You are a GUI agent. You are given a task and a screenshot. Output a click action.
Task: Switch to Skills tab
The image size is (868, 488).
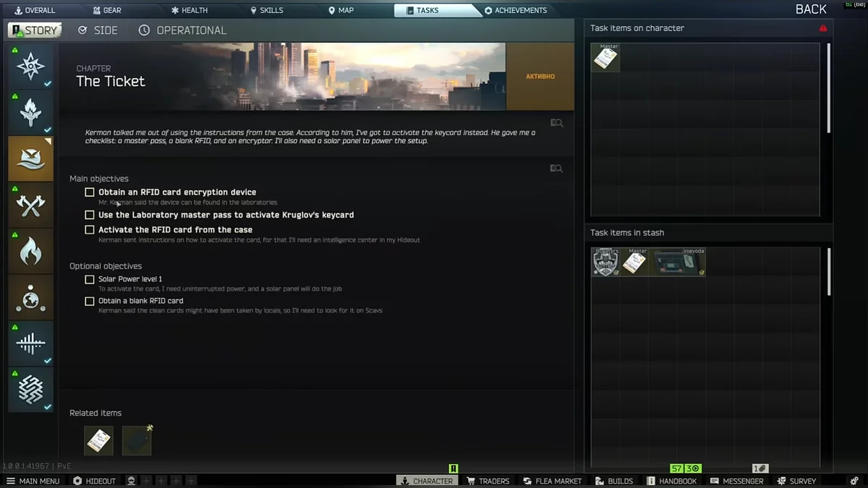click(x=266, y=10)
